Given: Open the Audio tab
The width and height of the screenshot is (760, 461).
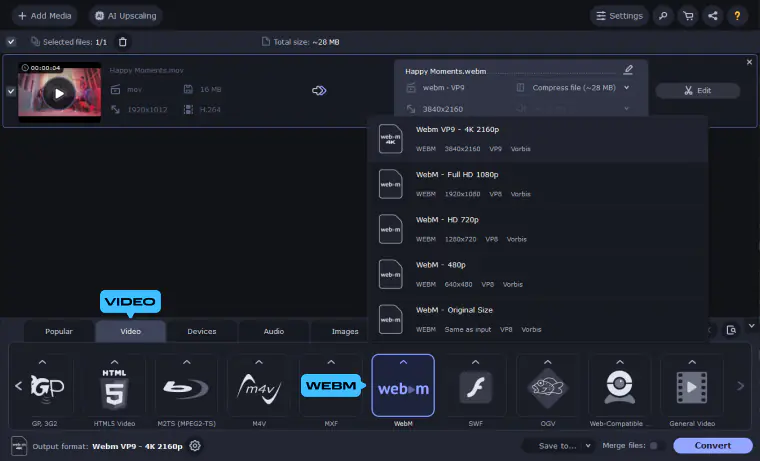Looking at the screenshot, I should [x=273, y=331].
